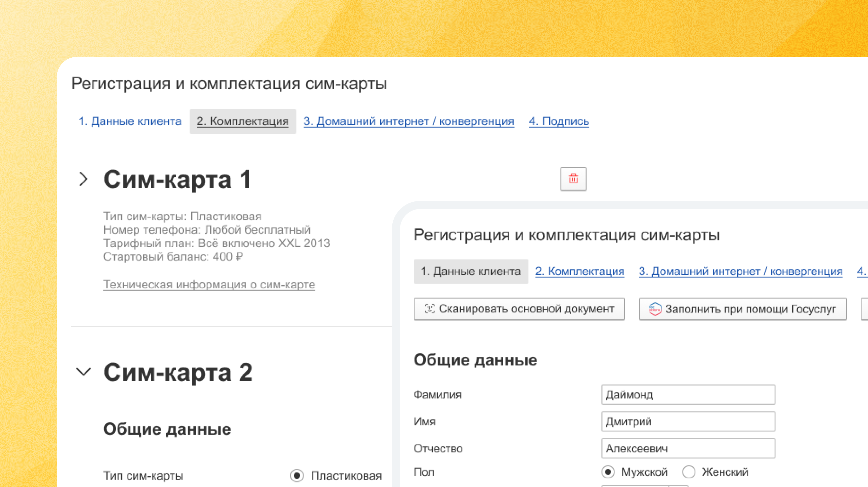Screen dimensions: 868x487
Task: Select Пластиковая sim card type radio
Action: click(297, 476)
